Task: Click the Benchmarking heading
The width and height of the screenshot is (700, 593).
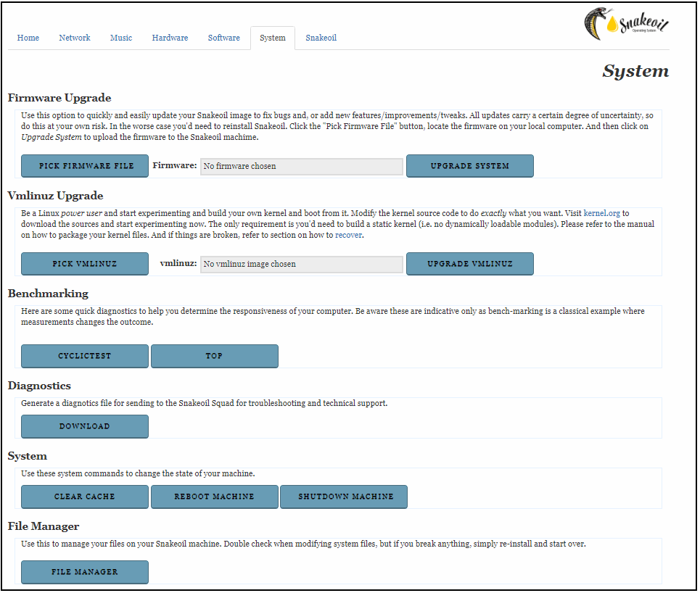Action: click(48, 294)
